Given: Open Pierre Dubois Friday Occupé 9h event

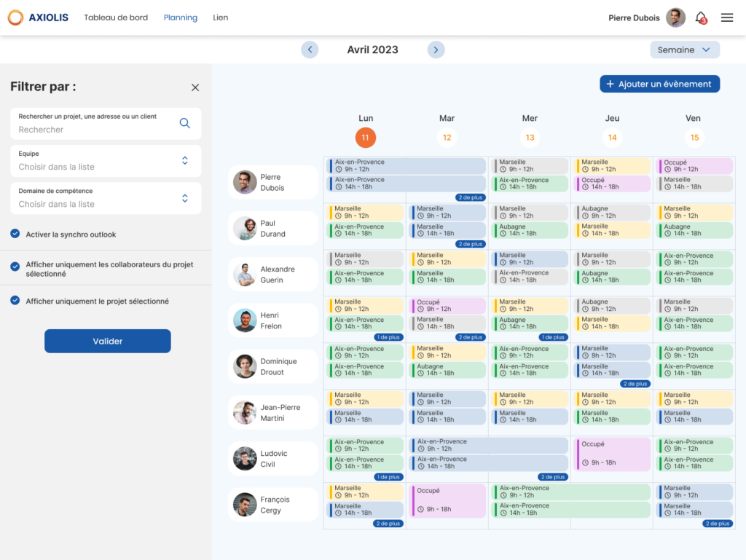Looking at the screenshot, I should point(694,165).
